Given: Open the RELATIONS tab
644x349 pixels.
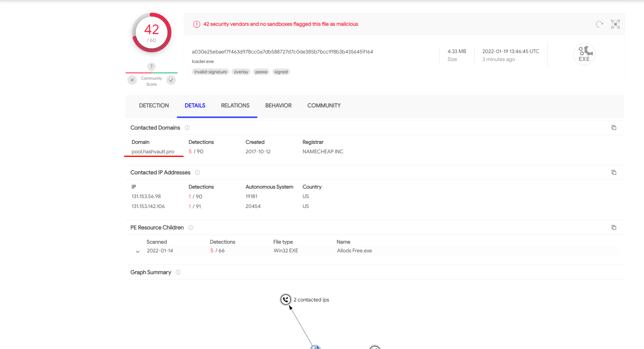Looking at the screenshot, I should pos(235,105).
